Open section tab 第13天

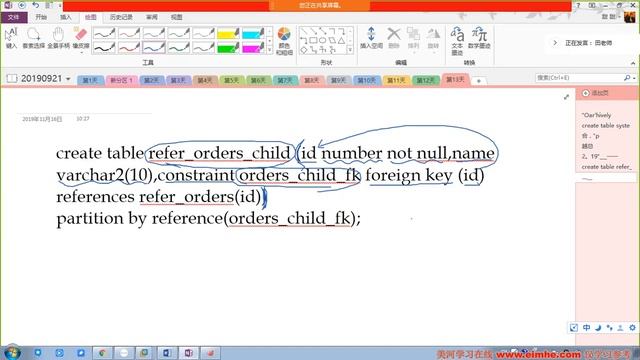click(x=455, y=79)
